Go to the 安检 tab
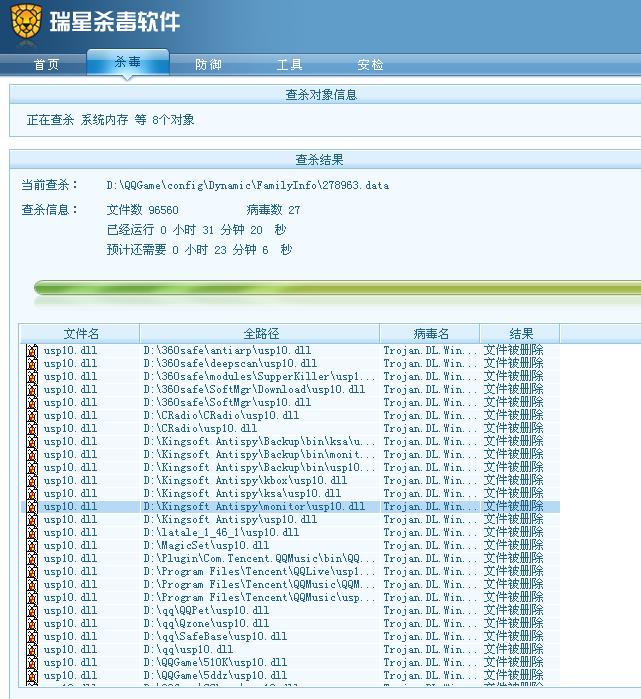This screenshot has height=699, width=641. 370,65
